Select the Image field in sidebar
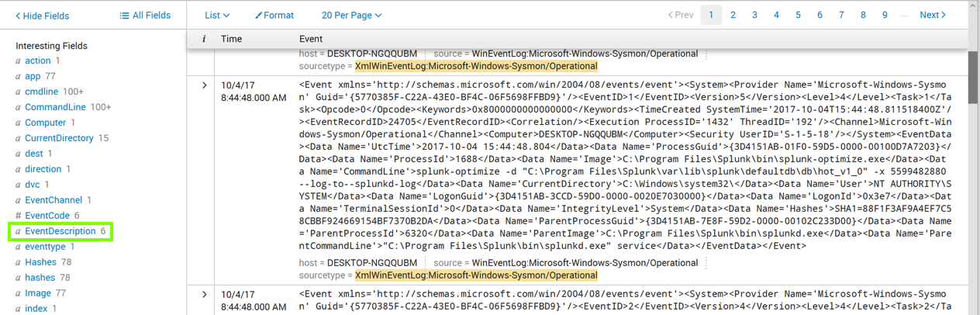The image size is (980, 315). [38, 293]
